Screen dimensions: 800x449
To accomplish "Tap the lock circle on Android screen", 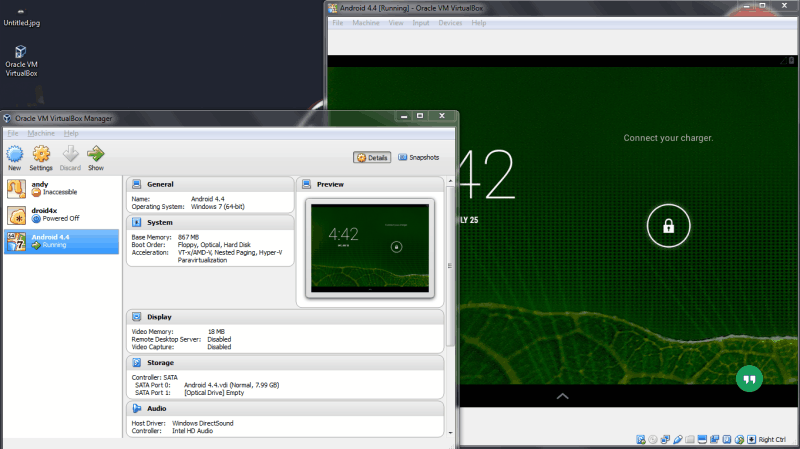I will point(668,226).
